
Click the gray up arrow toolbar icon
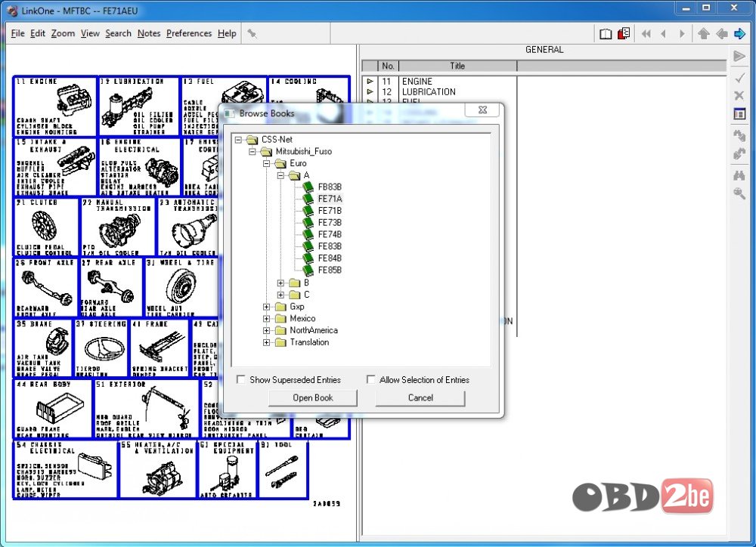(x=703, y=34)
